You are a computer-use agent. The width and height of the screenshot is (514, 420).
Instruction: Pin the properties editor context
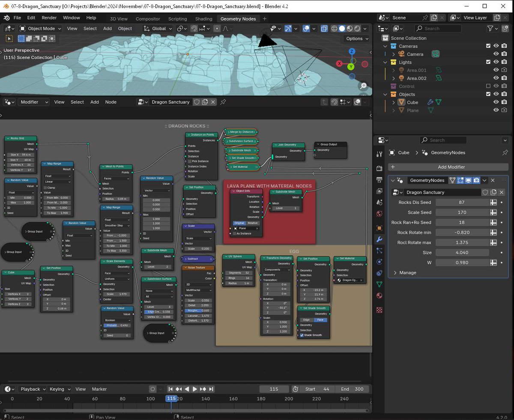point(505,152)
